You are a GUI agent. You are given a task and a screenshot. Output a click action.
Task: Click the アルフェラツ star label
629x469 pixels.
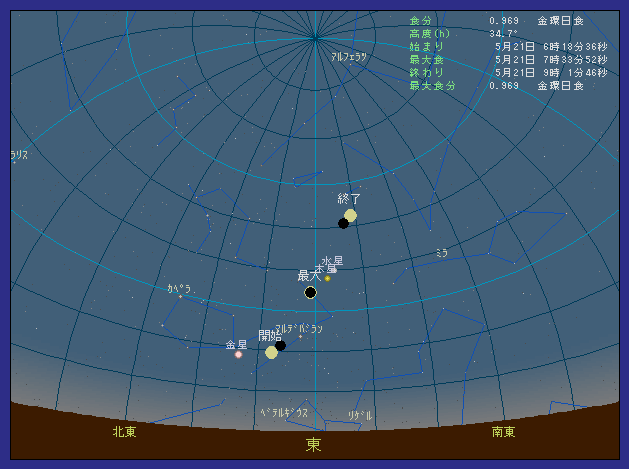pos(349,57)
